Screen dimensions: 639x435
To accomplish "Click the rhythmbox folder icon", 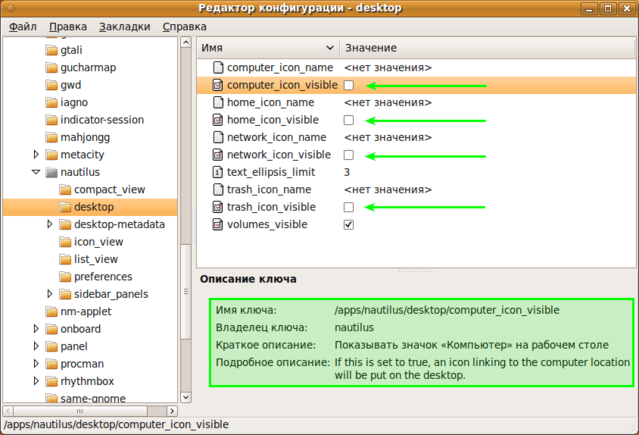I will coord(52,380).
